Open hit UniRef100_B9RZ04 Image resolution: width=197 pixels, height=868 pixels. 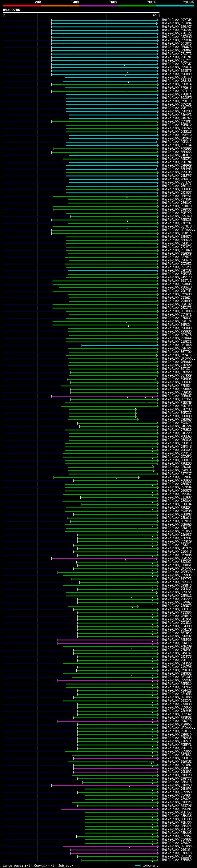[x=177, y=30]
